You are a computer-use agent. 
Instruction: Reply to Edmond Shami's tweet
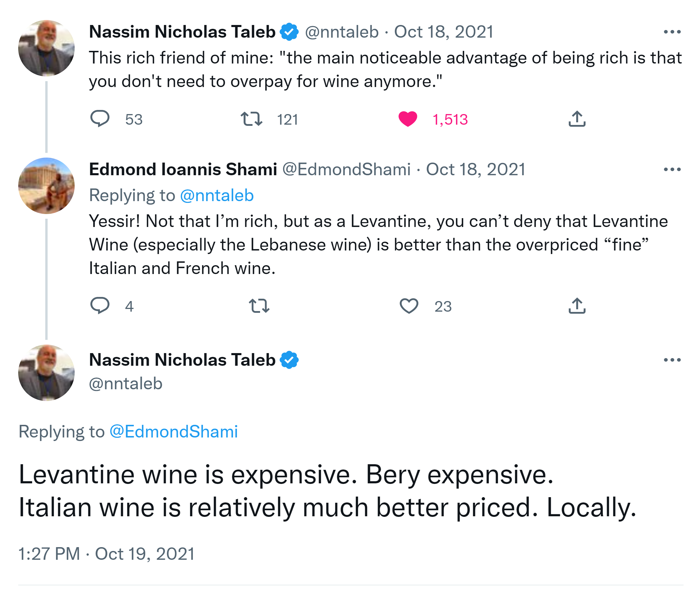tap(100, 305)
